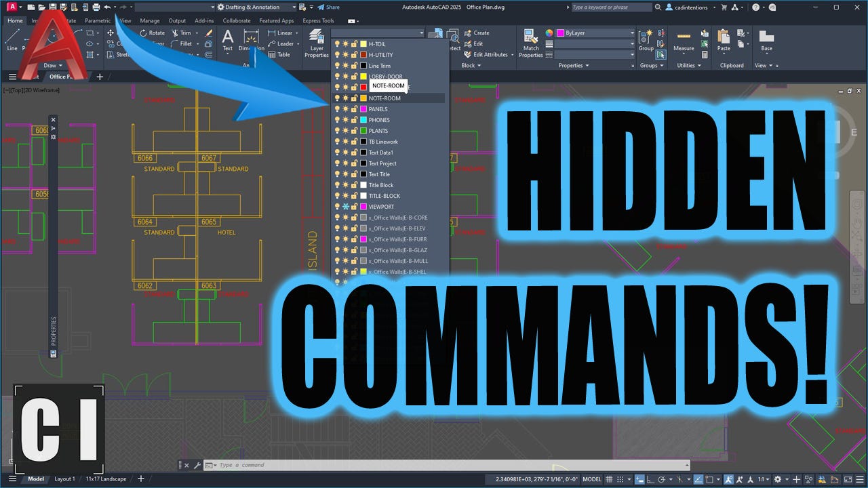Click the New drawing icon in Quick Access toolbar
The height and width of the screenshot is (488, 868).
point(31,7)
